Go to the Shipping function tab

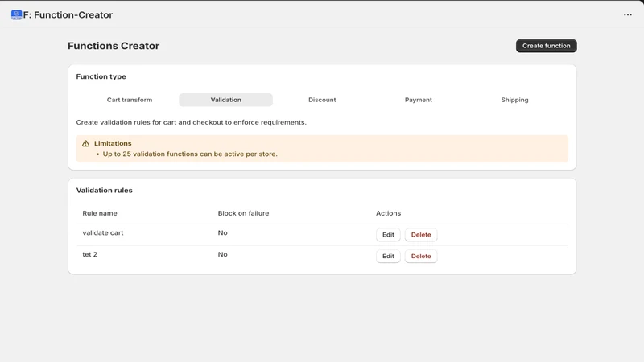(514, 100)
